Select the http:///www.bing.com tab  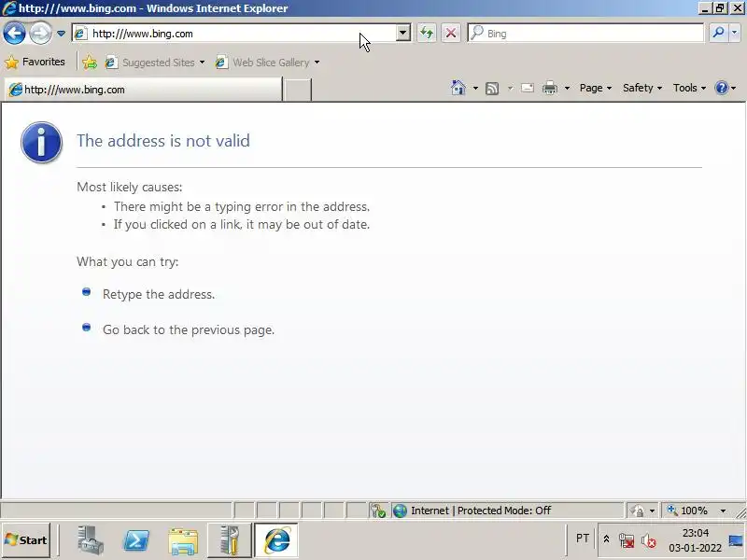(143, 90)
